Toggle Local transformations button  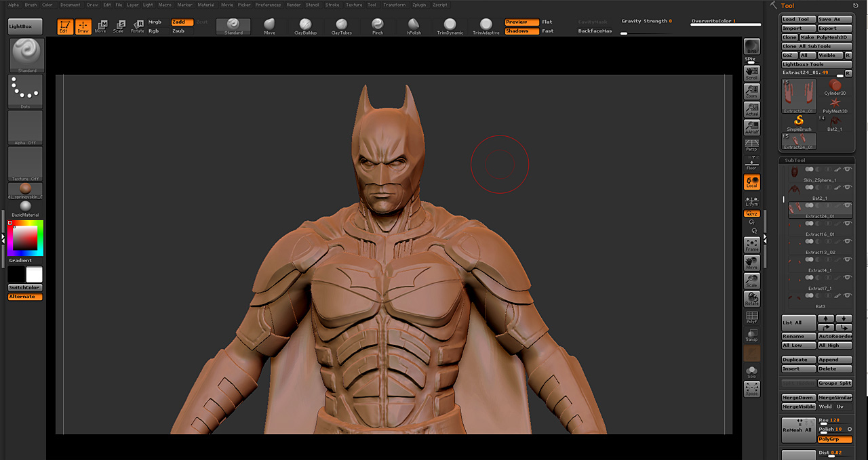(x=751, y=182)
